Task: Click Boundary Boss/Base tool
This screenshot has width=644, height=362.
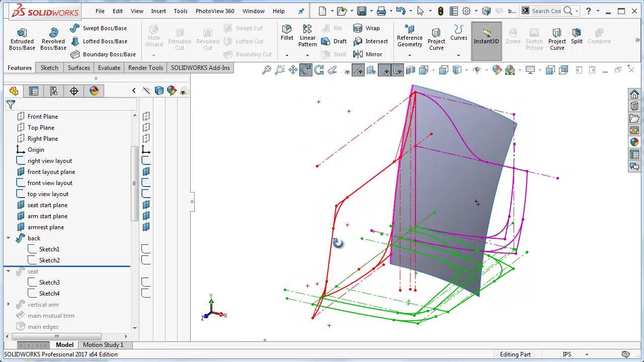Action: (103, 54)
